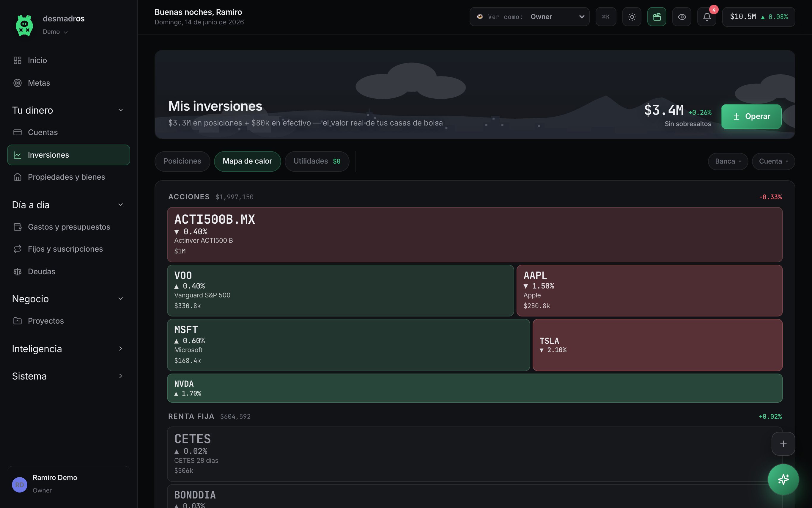
Task: Click the ACCIONES $1,997,150 heading
Action: point(211,197)
